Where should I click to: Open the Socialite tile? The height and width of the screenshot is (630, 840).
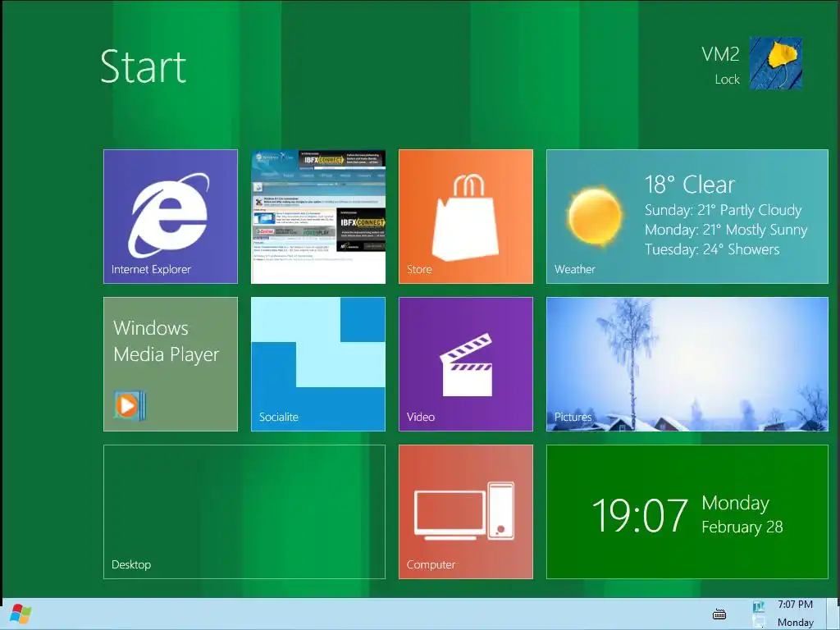318,364
